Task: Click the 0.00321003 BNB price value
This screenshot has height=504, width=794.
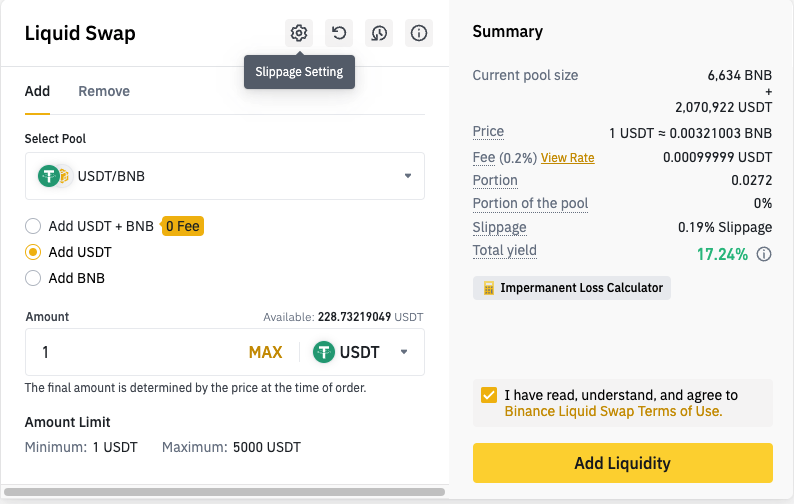Action: coord(721,133)
